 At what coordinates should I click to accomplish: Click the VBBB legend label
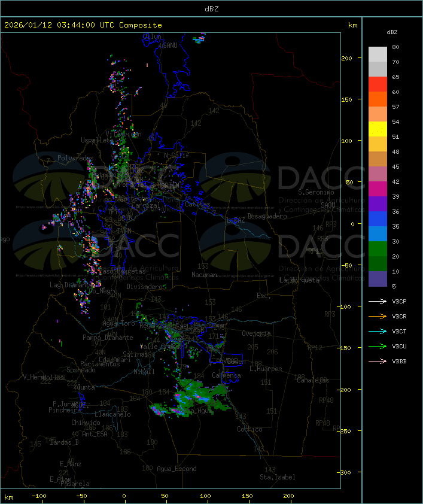tap(399, 362)
